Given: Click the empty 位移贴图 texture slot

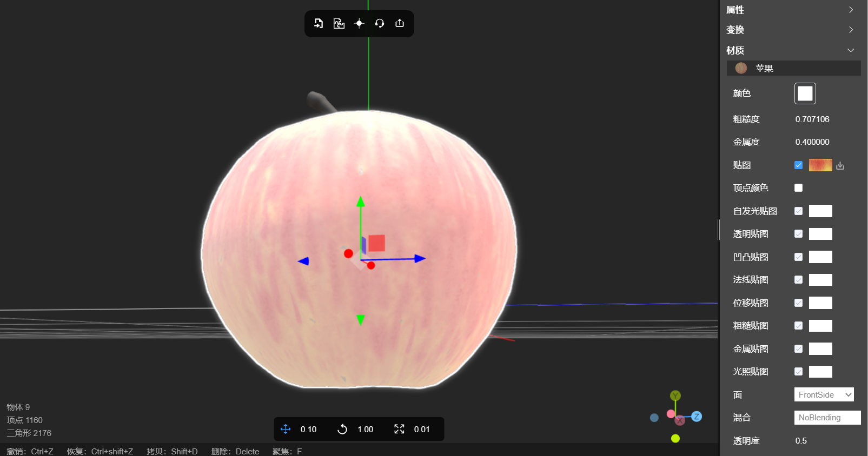Looking at the screenshot, I should [820, 303].
